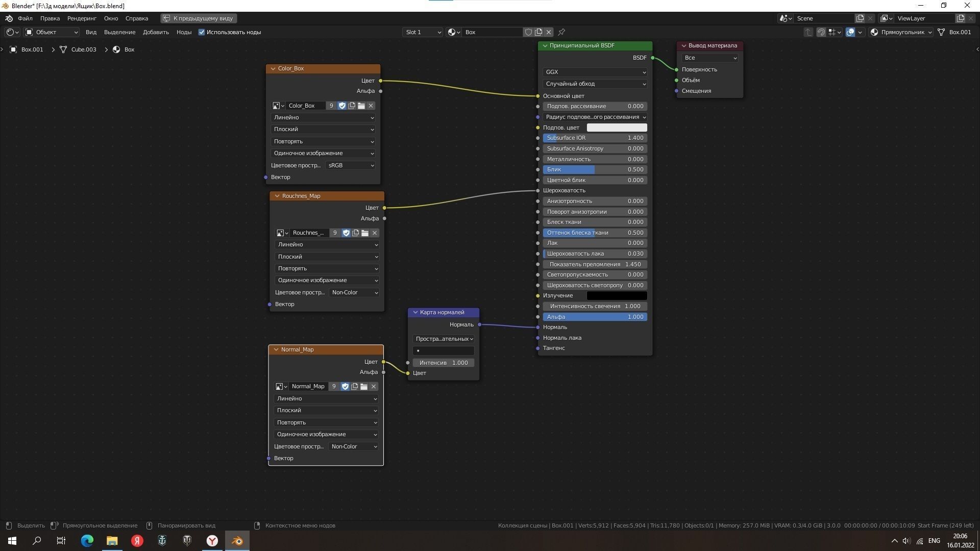Click the snap magnet icon in header
The width and height of the screenshot is (980, 551).
click(x=821, y=32)
